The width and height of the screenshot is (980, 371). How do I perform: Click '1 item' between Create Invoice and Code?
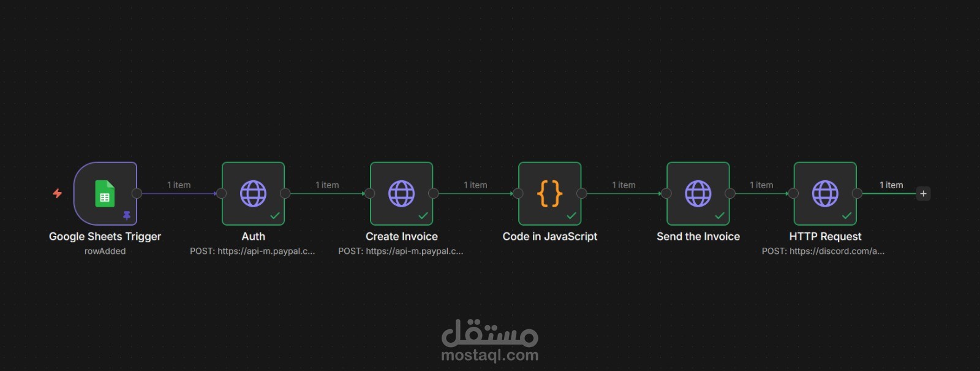click(x=475, y=185)
